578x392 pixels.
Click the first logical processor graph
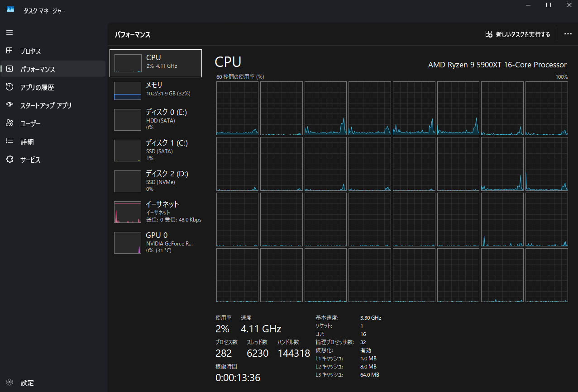click(237, 108)
